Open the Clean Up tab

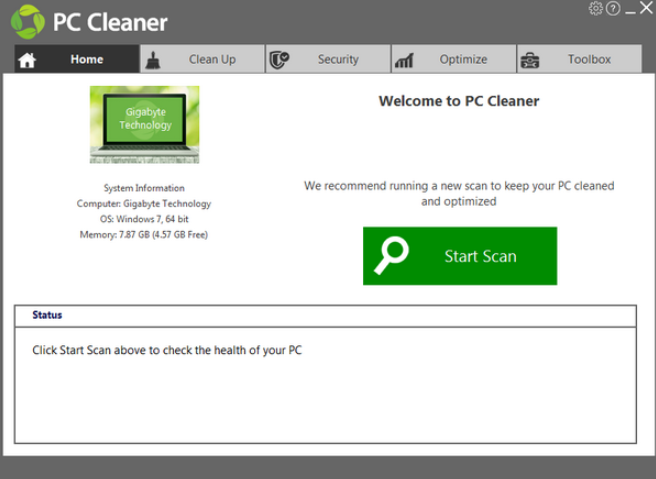click(202, 59)
